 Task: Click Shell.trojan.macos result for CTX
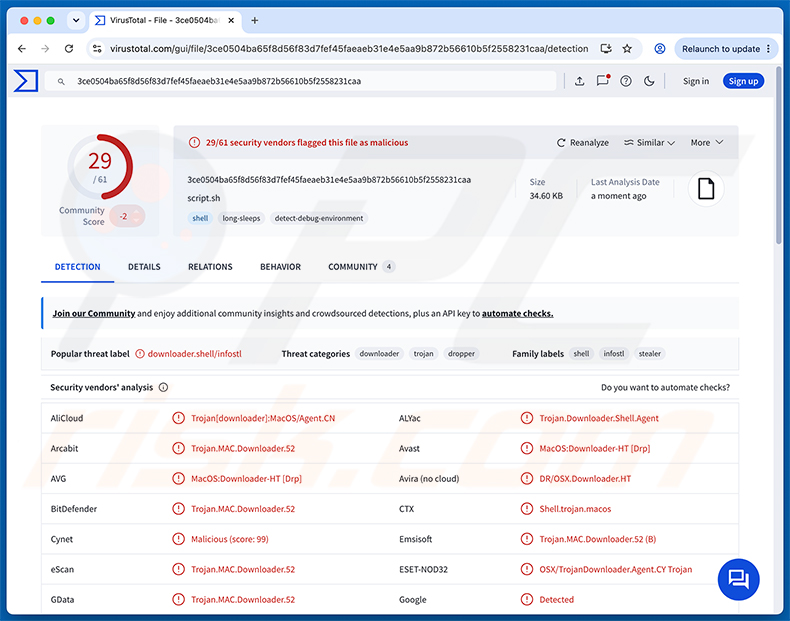coord(575,509)
